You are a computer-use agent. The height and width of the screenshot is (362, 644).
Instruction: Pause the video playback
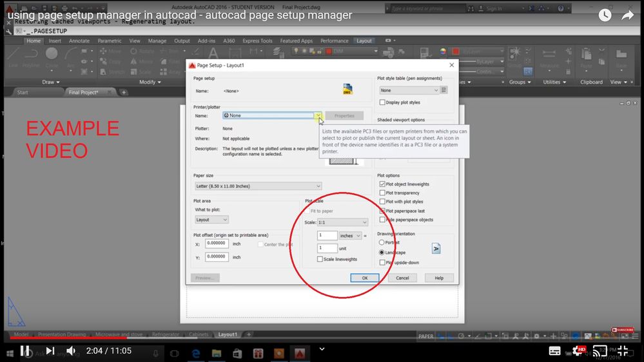coord(25,351)
